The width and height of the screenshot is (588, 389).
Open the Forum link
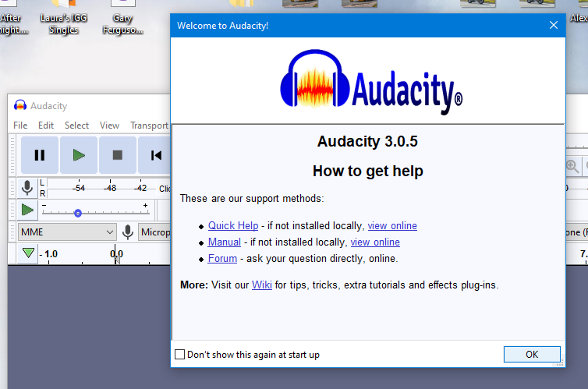pyautogui.click(x=222, y=259)
